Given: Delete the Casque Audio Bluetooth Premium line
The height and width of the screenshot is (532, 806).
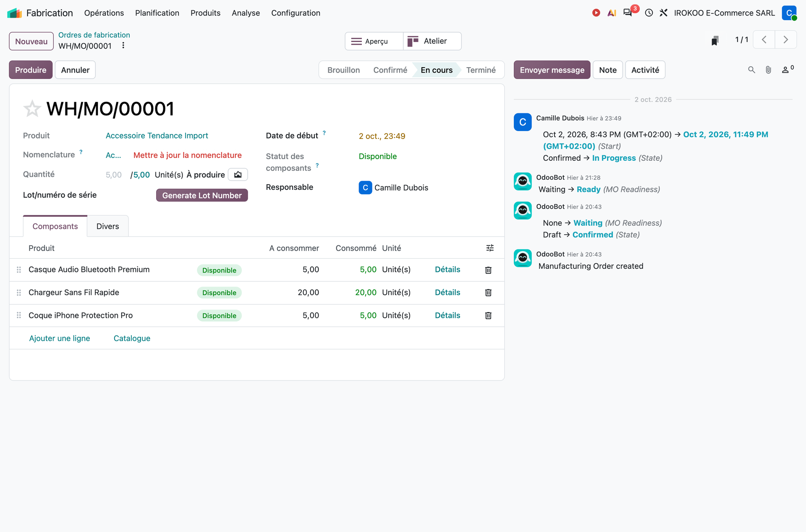Looking at the screenshot, I should pos(488,270).
